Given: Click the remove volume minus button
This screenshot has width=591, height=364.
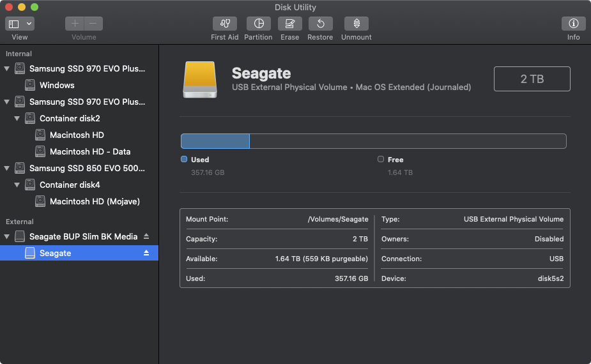Looking at the screenshot, I should [93, 24].
